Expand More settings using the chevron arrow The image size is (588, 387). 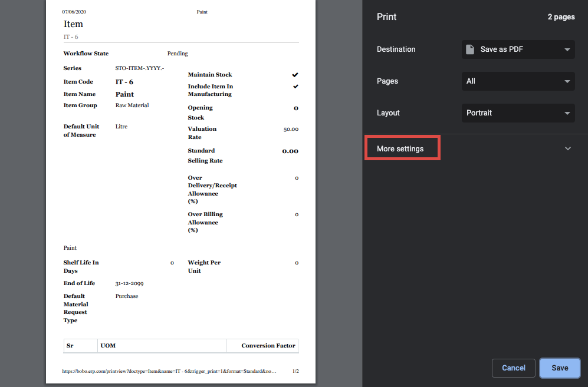point(567,148)
